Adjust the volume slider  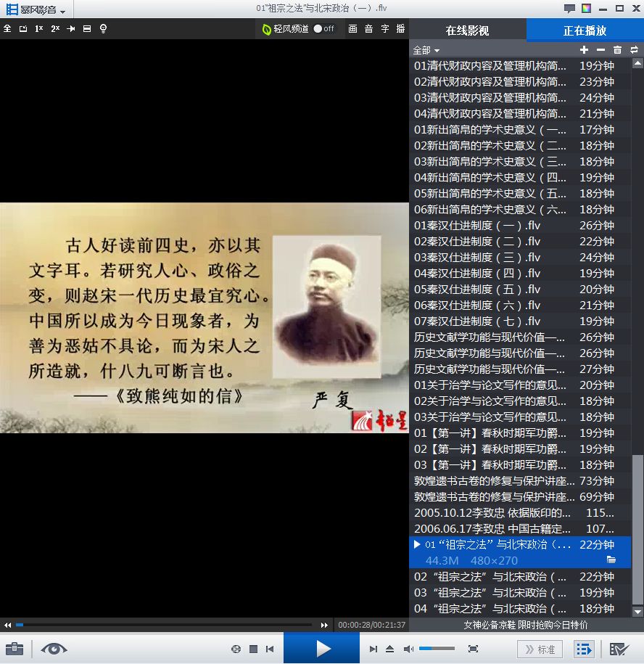coord(437,649)
